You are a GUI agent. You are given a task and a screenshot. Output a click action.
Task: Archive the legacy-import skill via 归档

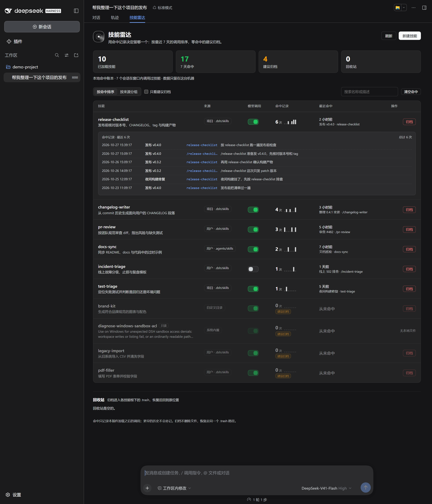pos(409,353)
